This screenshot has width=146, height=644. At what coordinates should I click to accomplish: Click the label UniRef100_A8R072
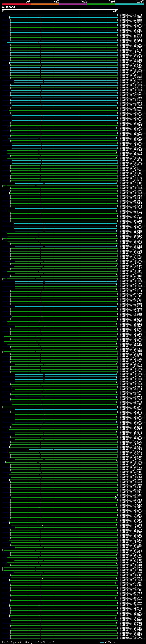(x=131, y=605)
